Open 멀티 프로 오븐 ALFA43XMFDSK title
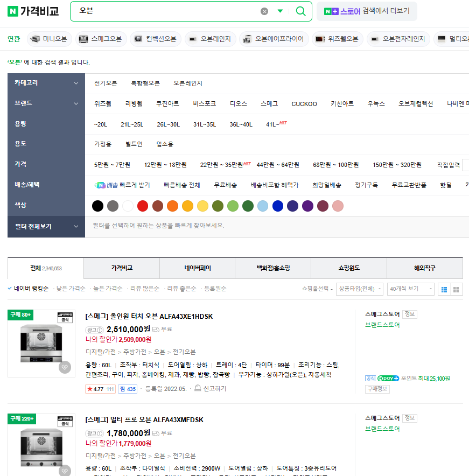 (x=144, y=420)
